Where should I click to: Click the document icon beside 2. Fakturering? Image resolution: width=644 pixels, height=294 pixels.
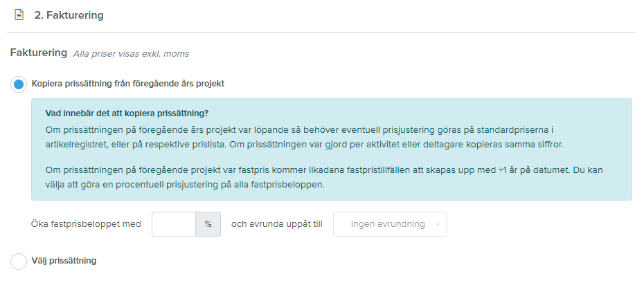pyautogui.click(x=19, y=15)
